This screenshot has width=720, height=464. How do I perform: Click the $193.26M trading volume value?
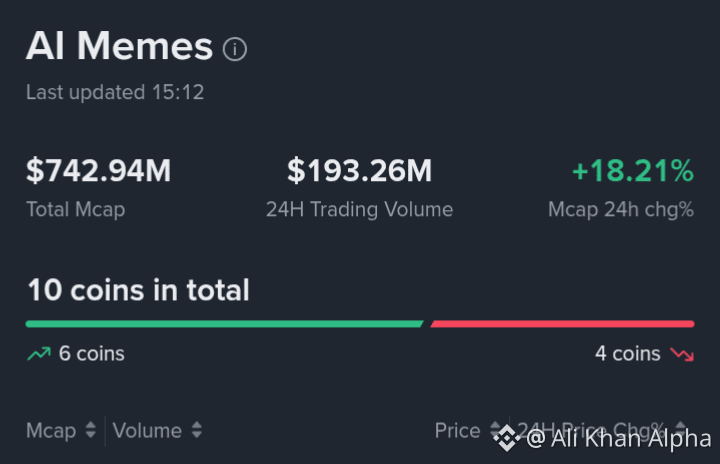[360, 170]
